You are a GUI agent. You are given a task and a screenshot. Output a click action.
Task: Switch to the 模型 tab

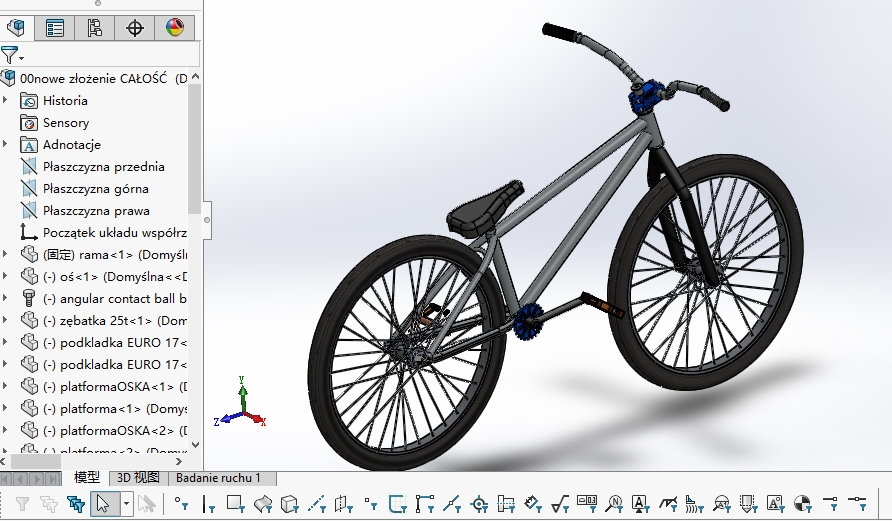coord(86,478)
